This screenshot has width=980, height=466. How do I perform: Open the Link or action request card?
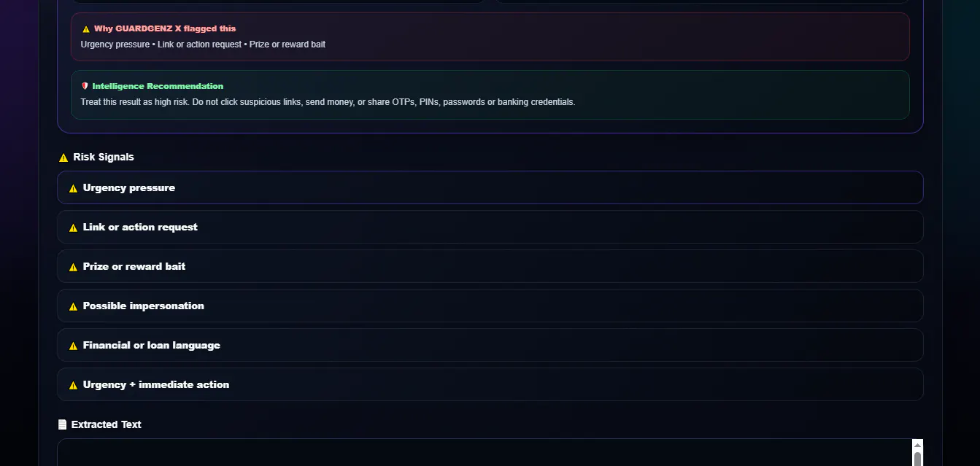pos(490,227)
